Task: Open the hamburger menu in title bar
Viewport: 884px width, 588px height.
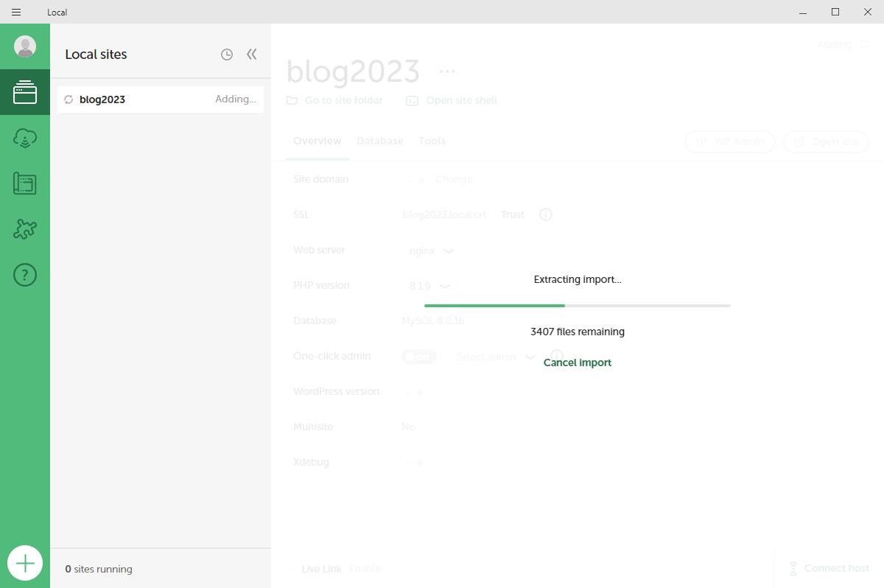Action: pyautogui.click(x=16, y=12)
